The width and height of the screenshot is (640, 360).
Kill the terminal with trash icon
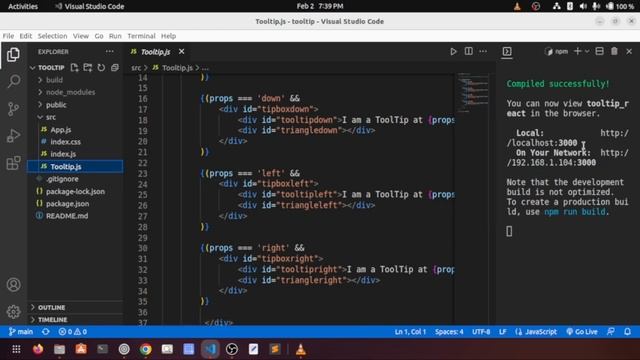point(614,51)
